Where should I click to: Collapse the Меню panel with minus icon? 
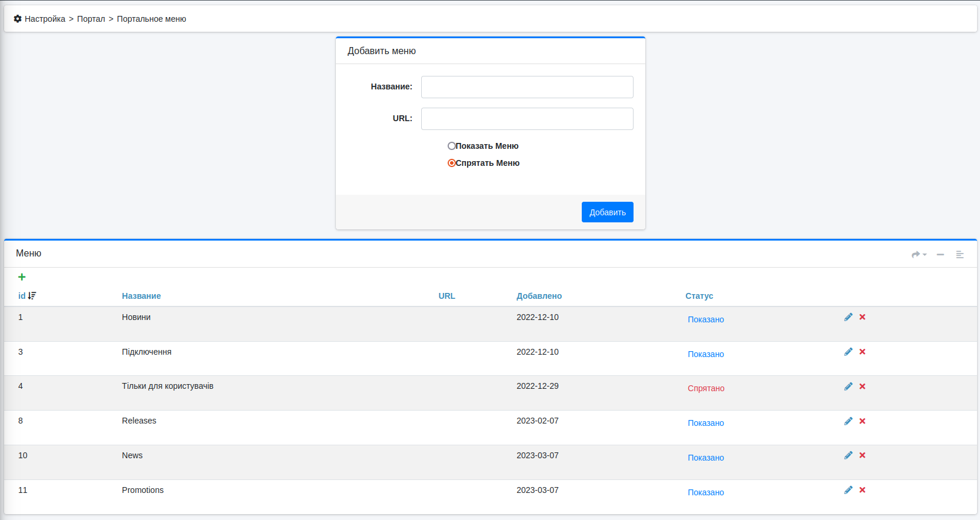click(x=941, y=255)
